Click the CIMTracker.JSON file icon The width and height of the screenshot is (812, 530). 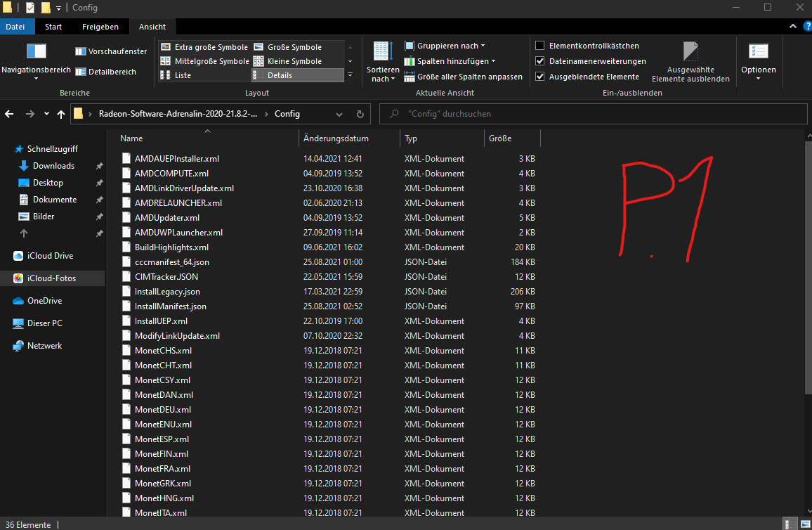tap(126, 277)
